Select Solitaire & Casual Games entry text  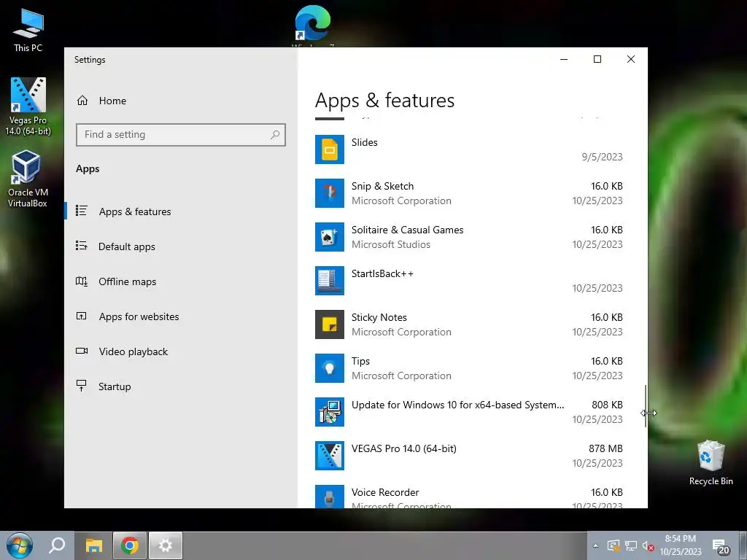tap(407, 230)
